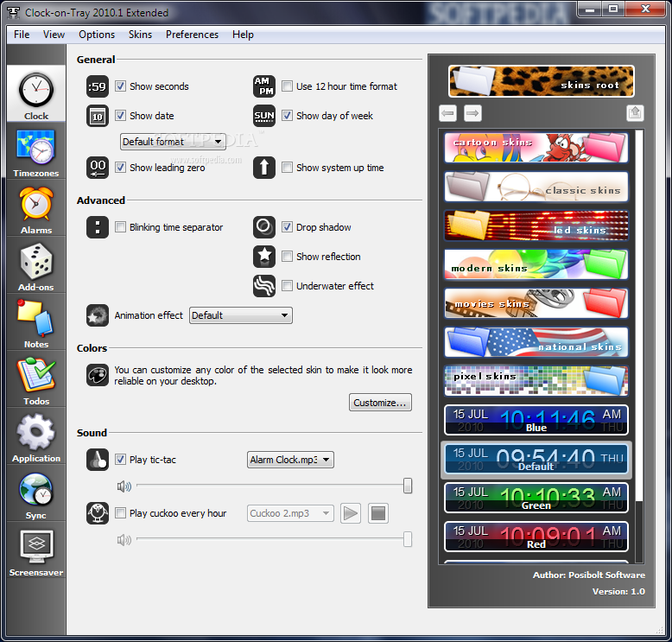Click the up arrow system uptime icon
672x642 pixels.
[x=264, y=168]
